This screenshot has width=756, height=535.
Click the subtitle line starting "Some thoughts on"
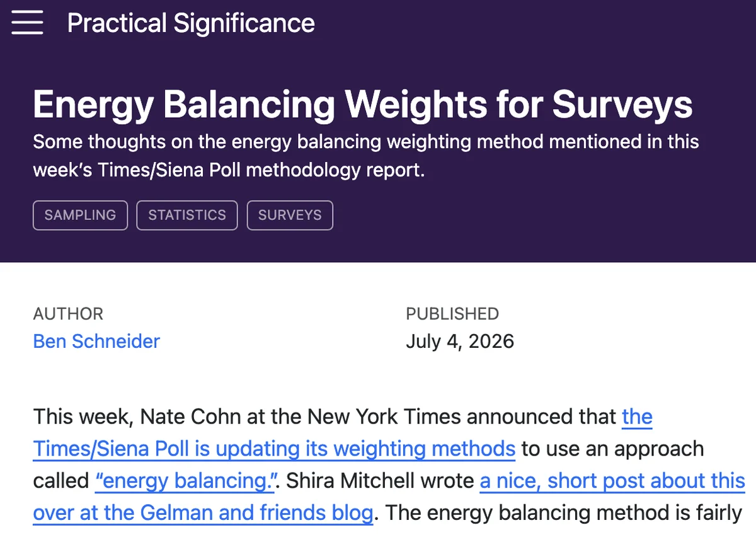click(366, 141)
